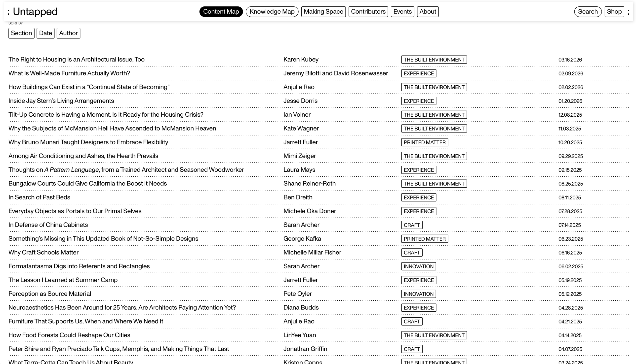This screenshot has width=636, height=364.
Task: Open the Why Craft Schools Matter article
Action: (43, 252)
